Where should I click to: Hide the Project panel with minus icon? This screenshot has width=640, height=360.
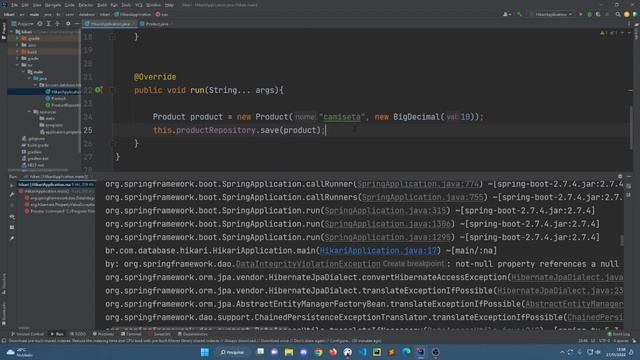pos(77,24)
